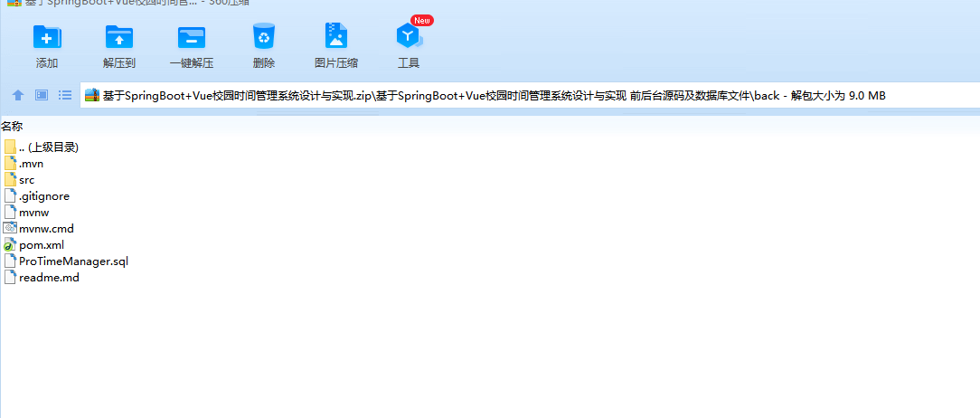
Task: Select the mvnw file name
Action: pos(33,213)
